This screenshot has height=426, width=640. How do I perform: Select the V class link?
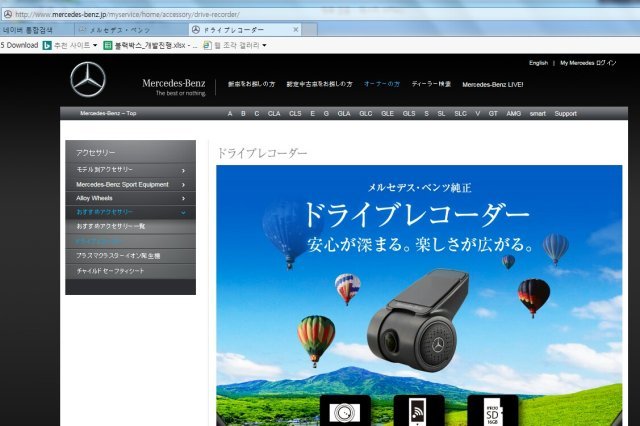(x=478, y=113)
